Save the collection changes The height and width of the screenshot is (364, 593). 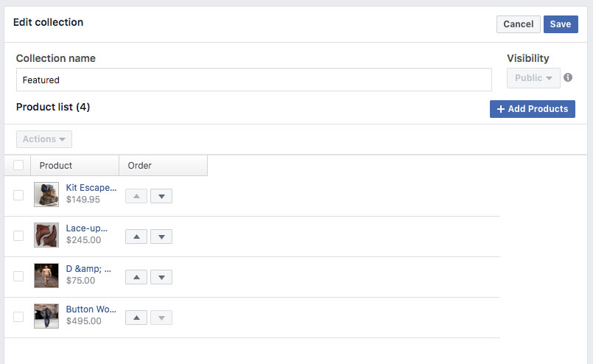pos(561,24)
